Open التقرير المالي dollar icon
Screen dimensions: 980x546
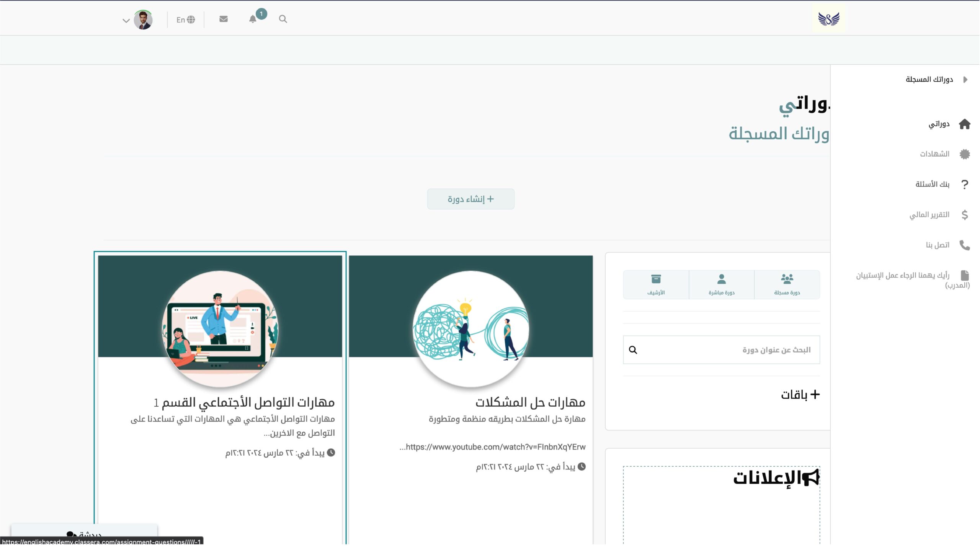[x=964, y=215]
